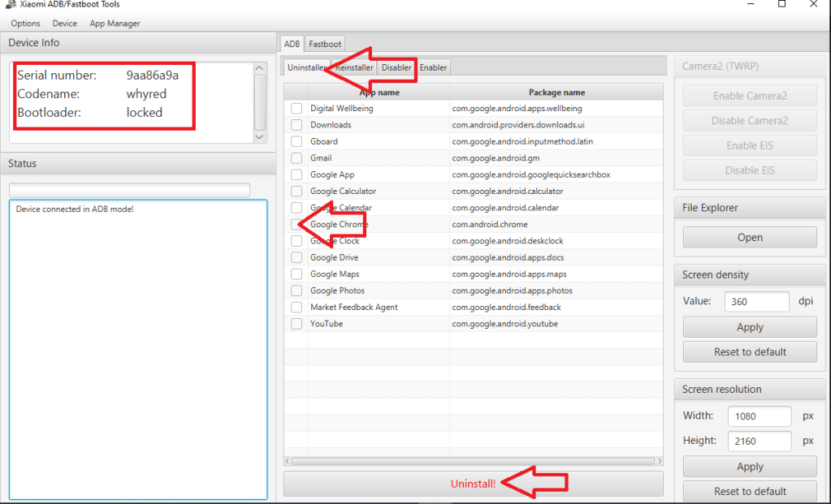Open the App Manager menu

115,24
